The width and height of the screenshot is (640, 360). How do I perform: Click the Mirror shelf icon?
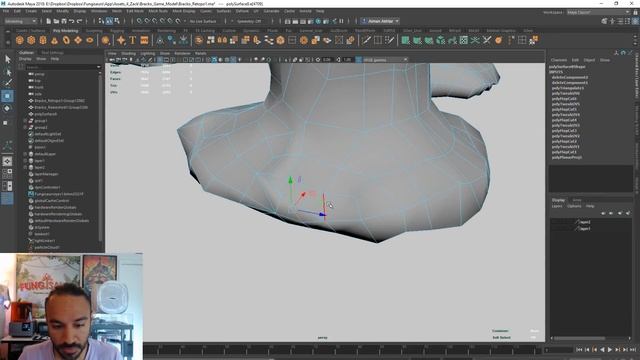point(222,40)
